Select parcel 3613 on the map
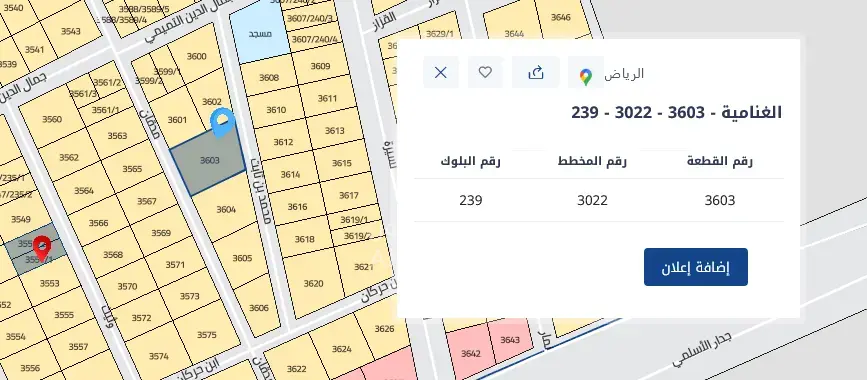This screenshot has width=867, height=380. point(335,131)
